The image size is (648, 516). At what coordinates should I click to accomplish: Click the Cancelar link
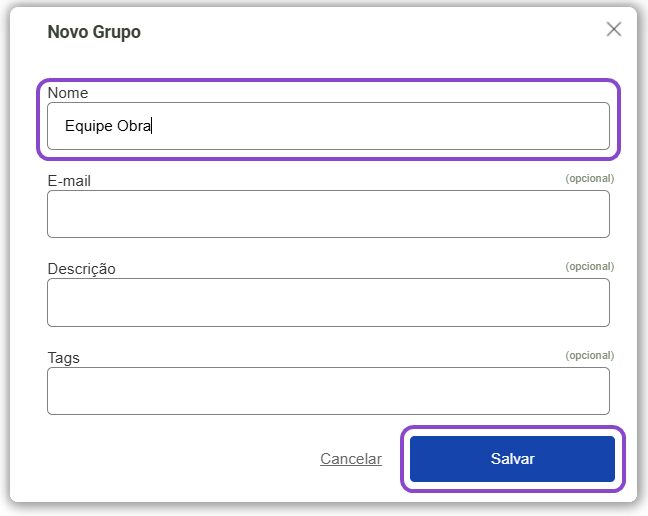pos(351,459)
